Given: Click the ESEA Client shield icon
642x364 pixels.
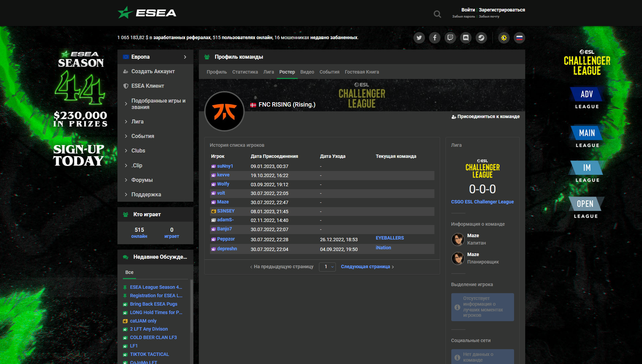Looking at the screenshot, I should [x=126, y=86].
